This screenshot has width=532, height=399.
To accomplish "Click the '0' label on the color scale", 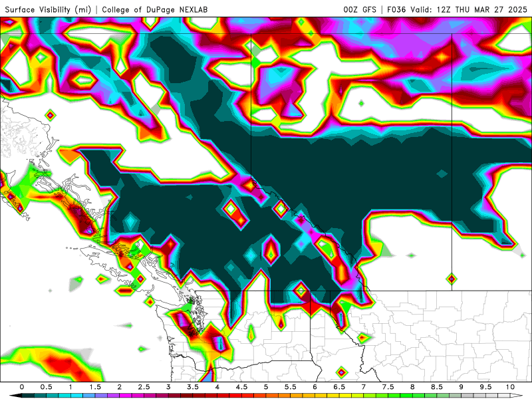I will (22, 387).
